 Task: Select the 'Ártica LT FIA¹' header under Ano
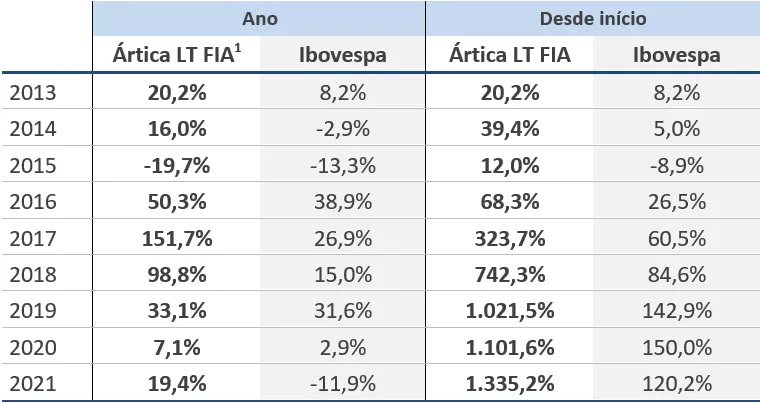176,55
